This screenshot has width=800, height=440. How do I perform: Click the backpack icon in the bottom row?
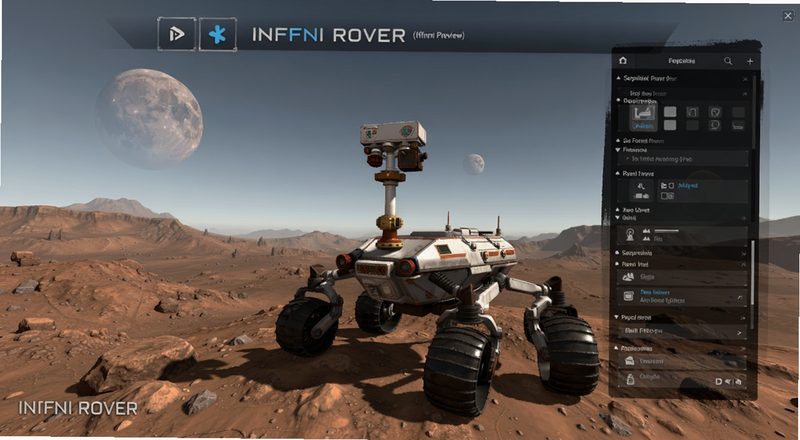click(630, 379)
